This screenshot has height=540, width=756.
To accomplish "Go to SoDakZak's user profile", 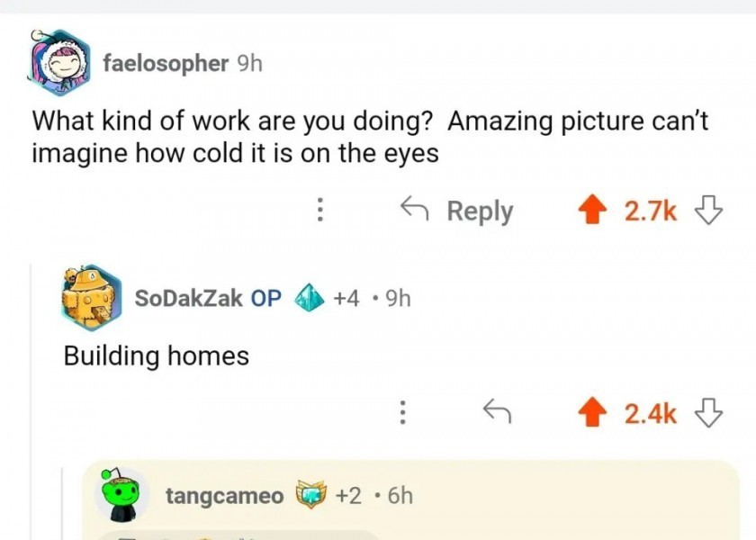I will 188,298.
